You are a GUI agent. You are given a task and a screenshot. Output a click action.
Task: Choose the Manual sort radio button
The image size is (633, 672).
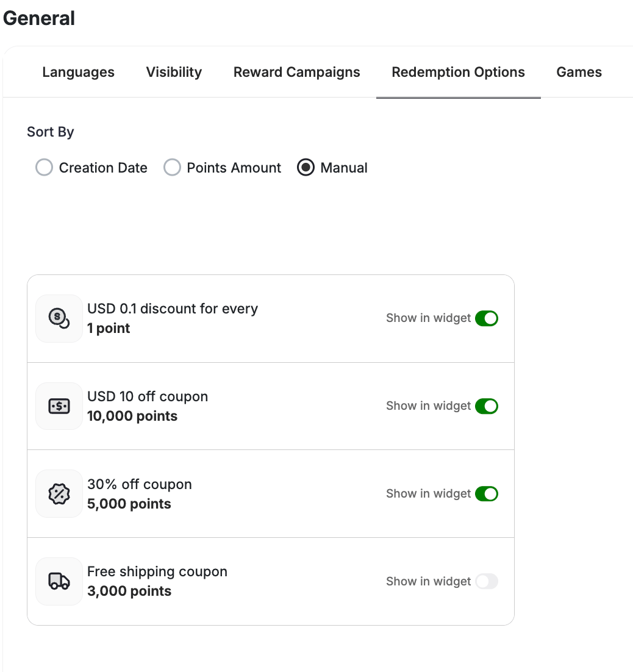(x=306, y=168)
